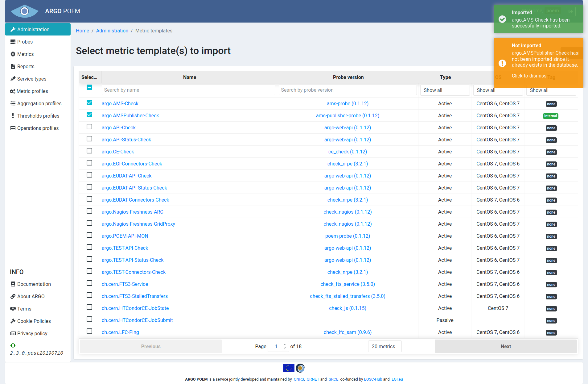Screen dimensions: 588x384
Task: Click the EGI.eu footer link
Action: 397,379
